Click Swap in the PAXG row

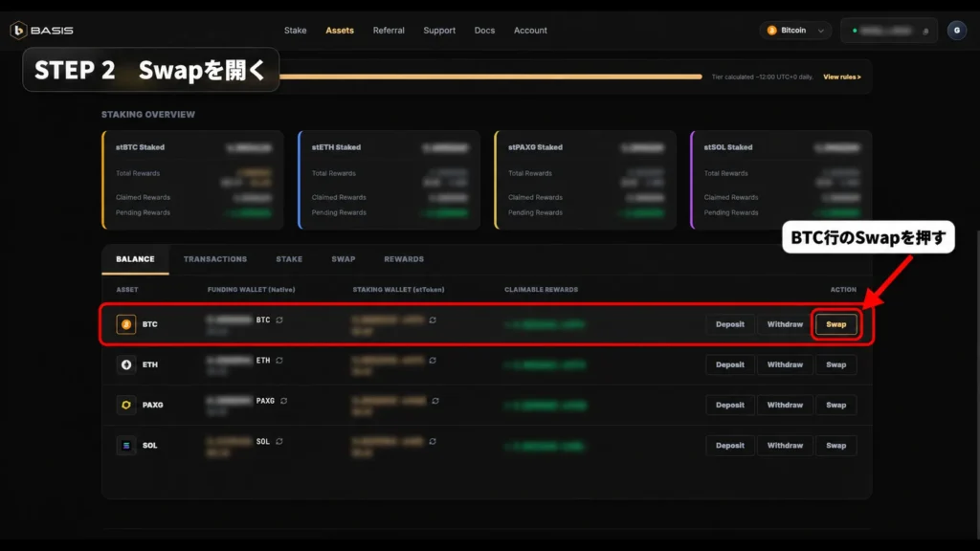coord(836,405)
